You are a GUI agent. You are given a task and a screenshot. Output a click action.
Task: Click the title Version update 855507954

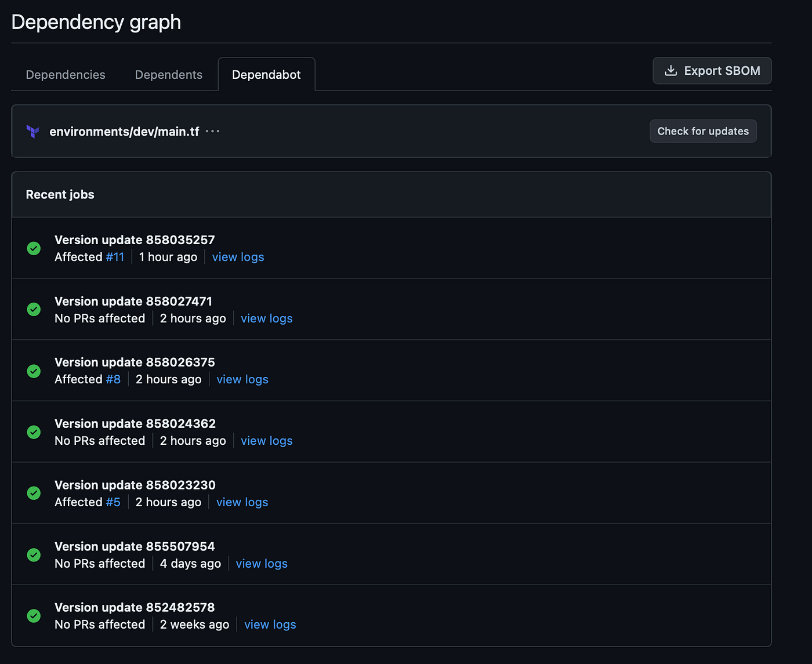click(135, 547)
